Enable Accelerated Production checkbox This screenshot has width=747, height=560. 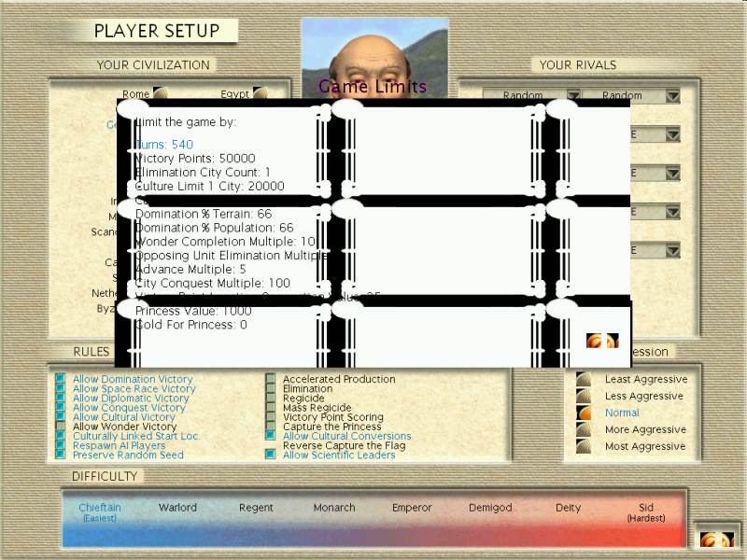coord(271,379)
